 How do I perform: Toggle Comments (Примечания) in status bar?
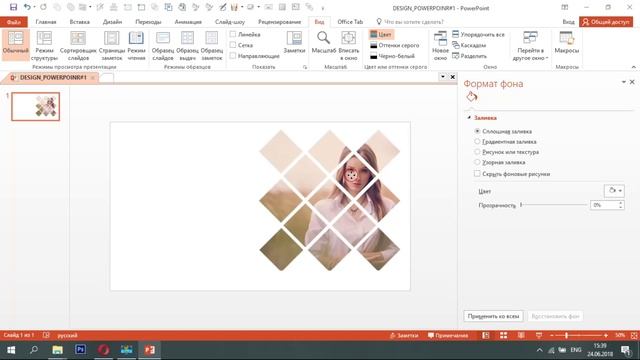[x=448, y=335]
